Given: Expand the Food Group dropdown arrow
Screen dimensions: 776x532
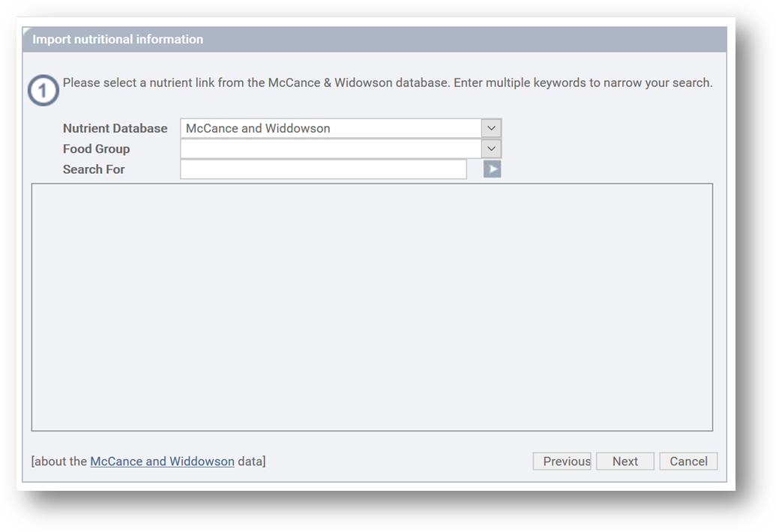Looking at the screenshot, I should point(491,148).
